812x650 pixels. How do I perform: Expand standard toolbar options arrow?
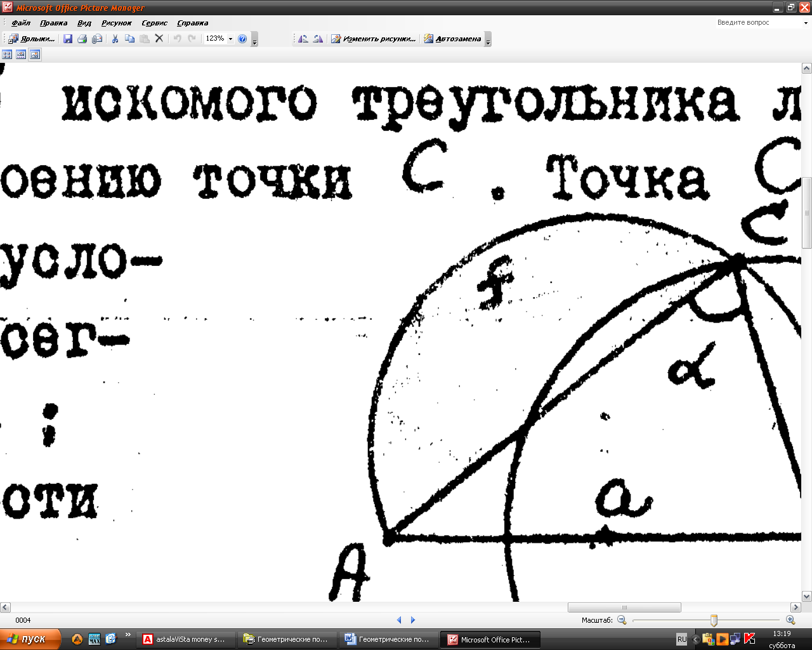pos(254,39)
